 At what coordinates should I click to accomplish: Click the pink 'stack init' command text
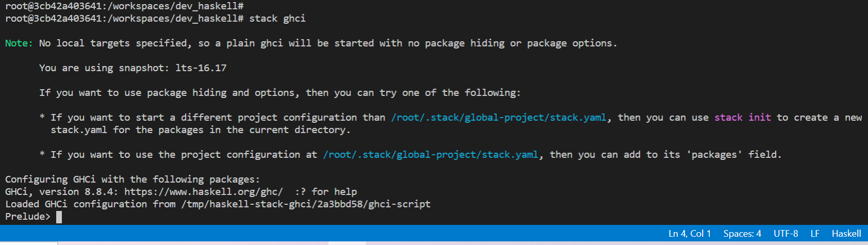pyautogui.click(x=743, y=118)
